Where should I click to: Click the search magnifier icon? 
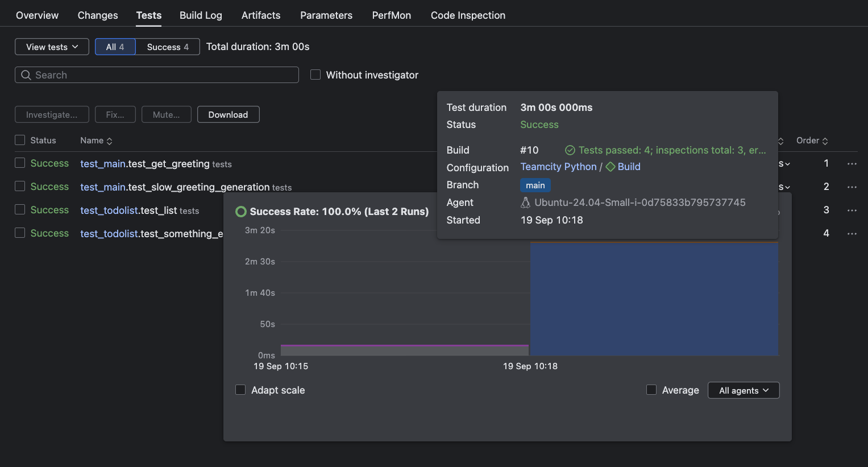click(26, 75)
